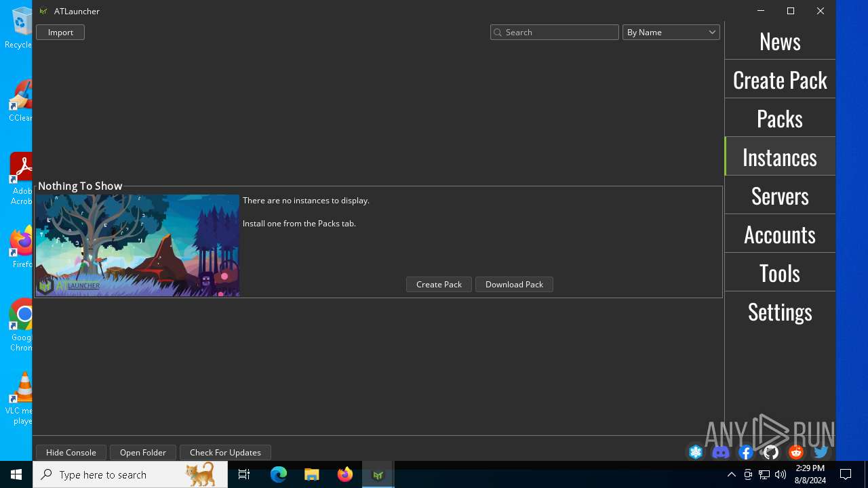This screenshot has width=868, height=488.
Task: Click the Download Pack button
Action: (514, 285)
